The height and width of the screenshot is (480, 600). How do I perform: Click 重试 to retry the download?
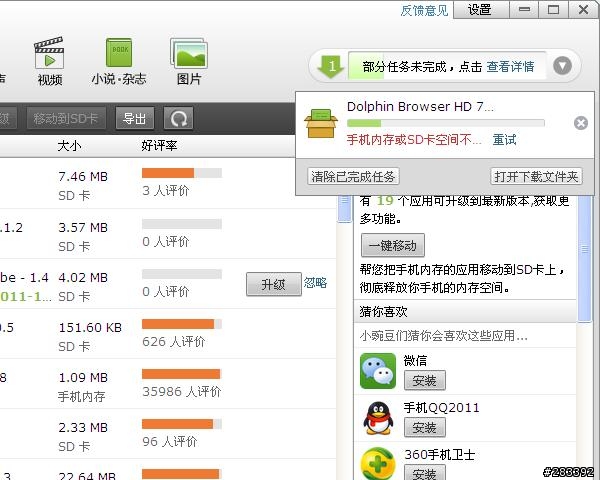(504, 140)
